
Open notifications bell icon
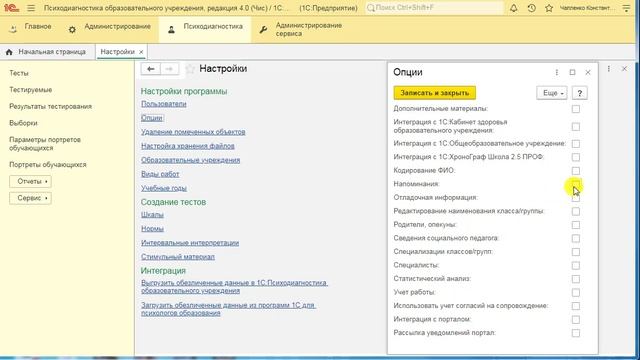[513, 8]
